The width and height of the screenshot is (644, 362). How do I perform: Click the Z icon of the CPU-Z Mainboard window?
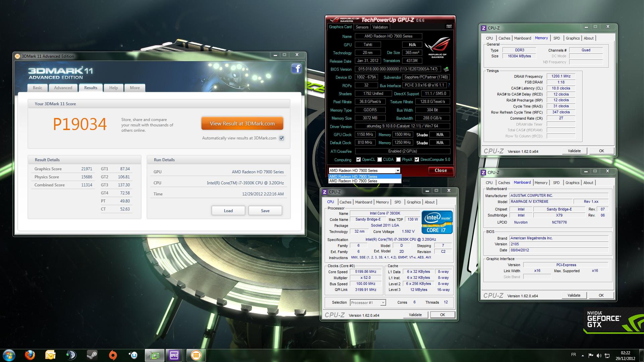pyautogui.click(x=483, y=172)
